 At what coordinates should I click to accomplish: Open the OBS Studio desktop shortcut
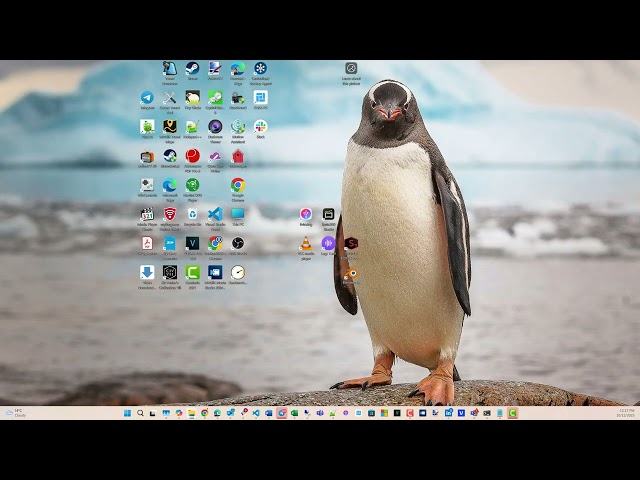[238, 243]
